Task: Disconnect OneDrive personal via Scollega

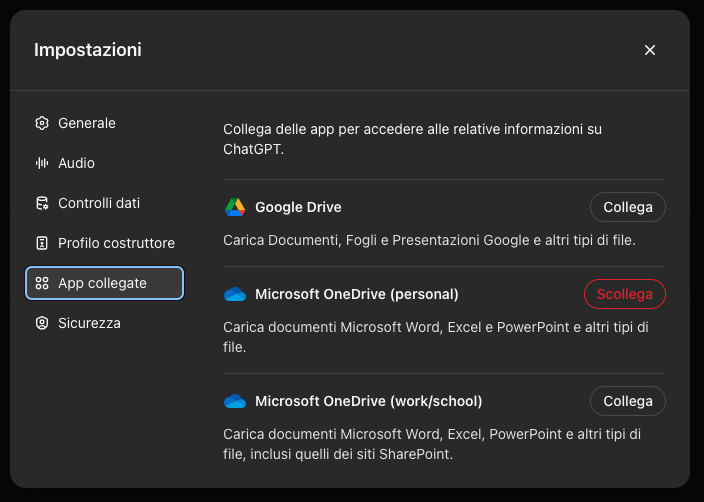Action: coord(625,294)
